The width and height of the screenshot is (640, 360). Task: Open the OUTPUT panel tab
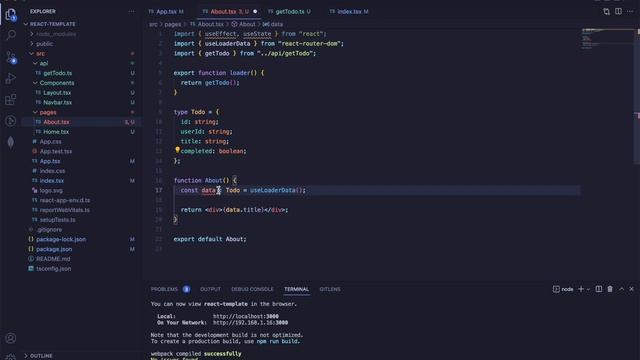pos(210,289)
